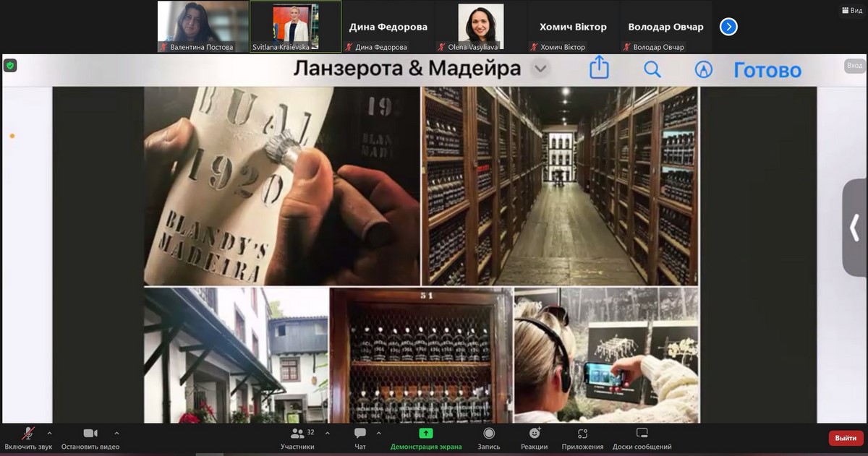Open the Whiteboards icon

pos(642,438)
